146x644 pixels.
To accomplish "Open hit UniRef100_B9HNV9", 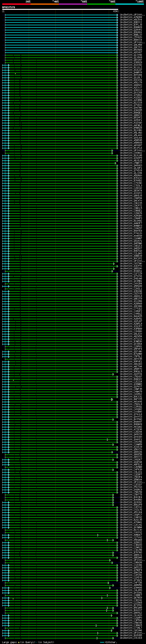I will click(131, 27).
